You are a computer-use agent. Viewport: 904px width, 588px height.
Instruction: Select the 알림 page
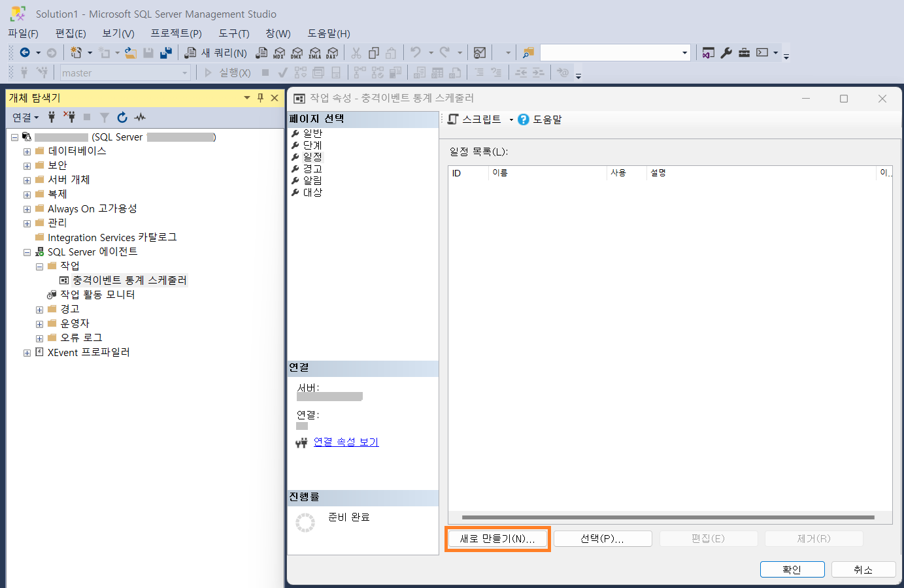[312, 180]
